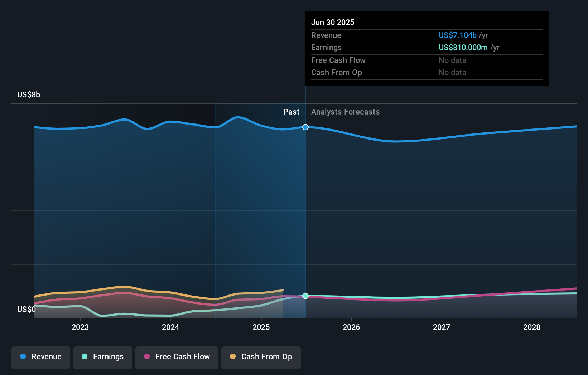
Task: Toggle the Free Cash Flow legend series
Action: coord(177,357)
